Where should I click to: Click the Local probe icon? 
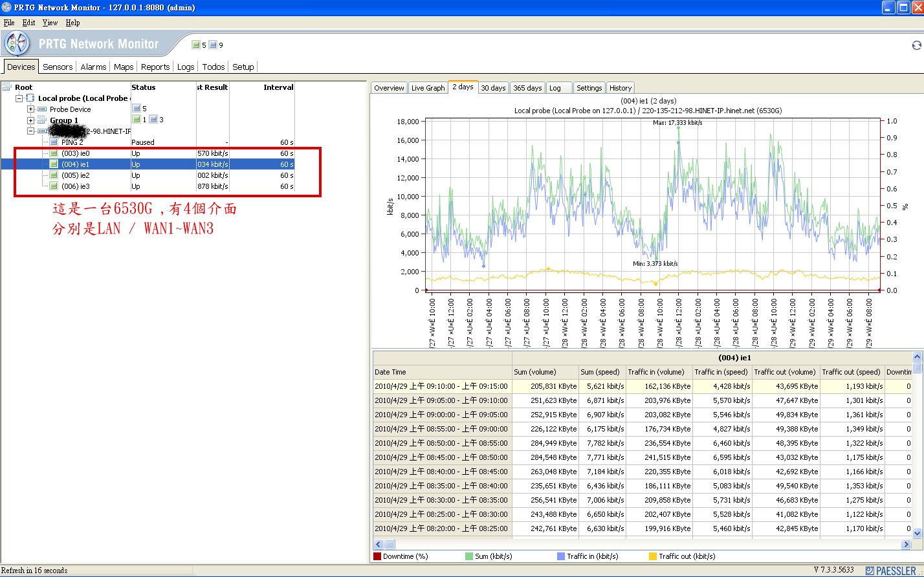(x=30, y=98)
